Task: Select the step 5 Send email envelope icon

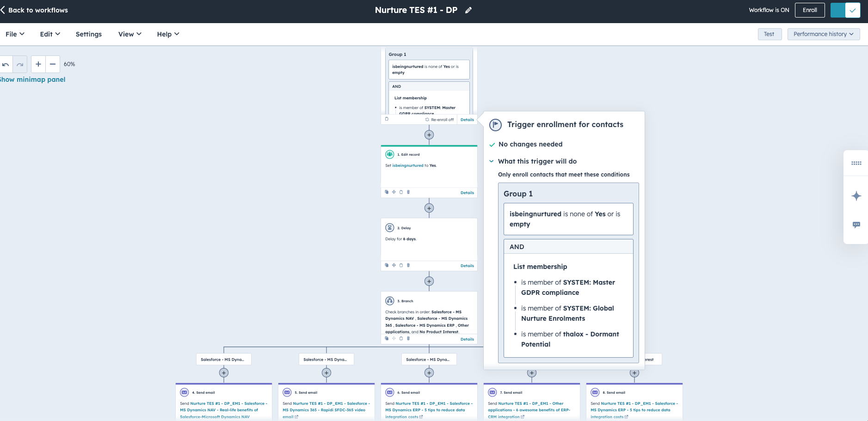Action: pyautogui.click(x=287, y=392)
